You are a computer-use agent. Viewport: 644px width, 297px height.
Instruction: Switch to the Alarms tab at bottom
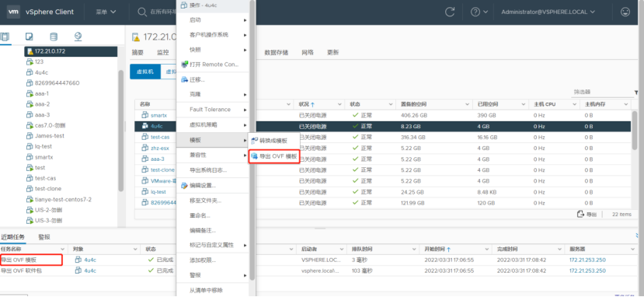tap(44, 237)
